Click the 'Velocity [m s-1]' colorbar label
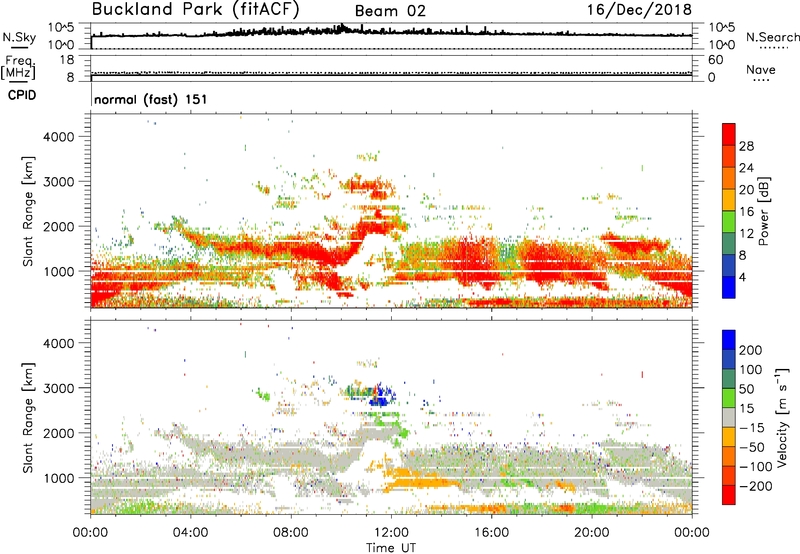800x554 pixels. click(782, 417)
